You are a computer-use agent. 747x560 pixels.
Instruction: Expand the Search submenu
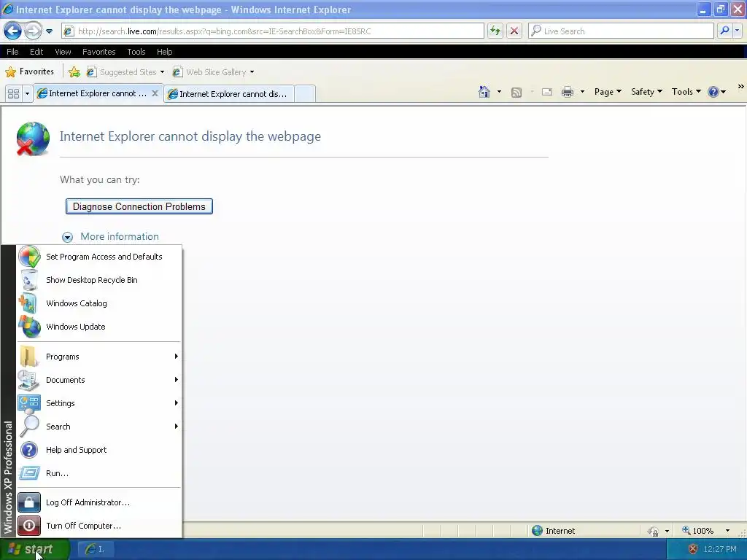(x=99, y=427)
